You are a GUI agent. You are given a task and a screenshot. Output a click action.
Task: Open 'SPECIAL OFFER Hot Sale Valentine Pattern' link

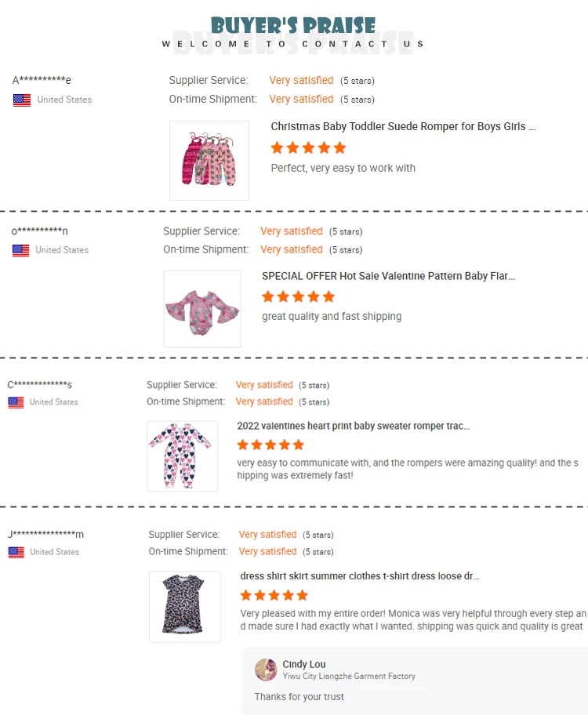388,276
